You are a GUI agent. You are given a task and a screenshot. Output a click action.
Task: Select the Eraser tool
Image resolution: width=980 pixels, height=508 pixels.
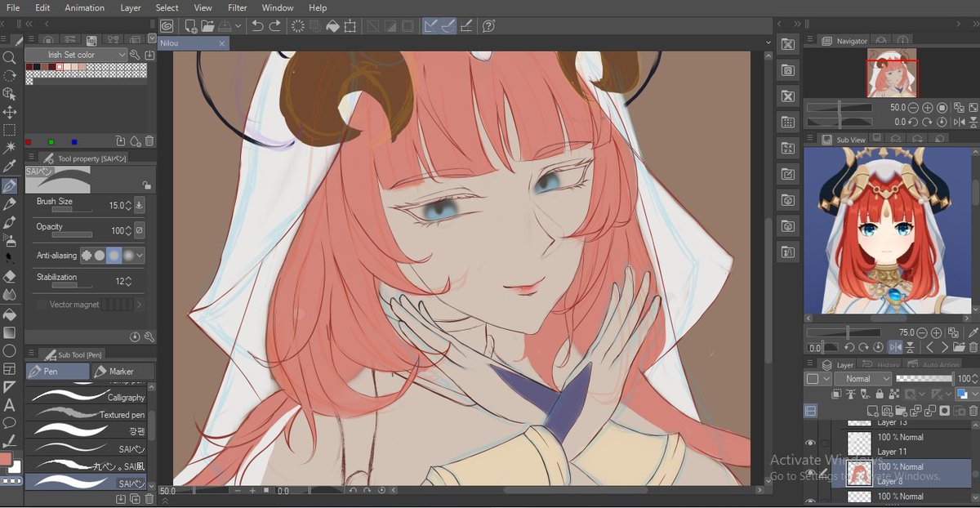10,277
